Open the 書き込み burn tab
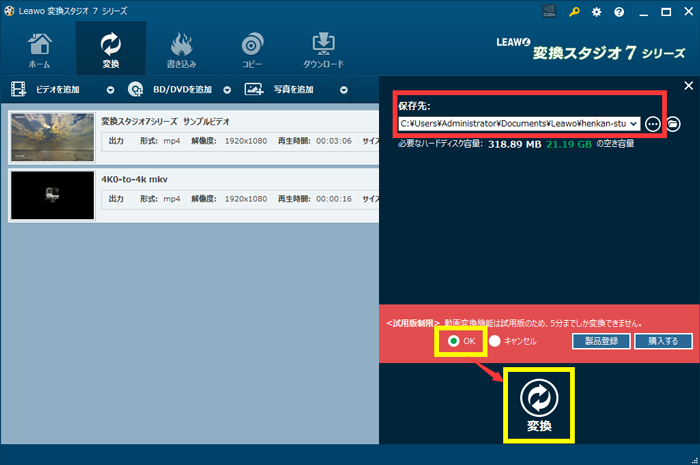This screenshot has width=700, height=465. click(181, 50)
